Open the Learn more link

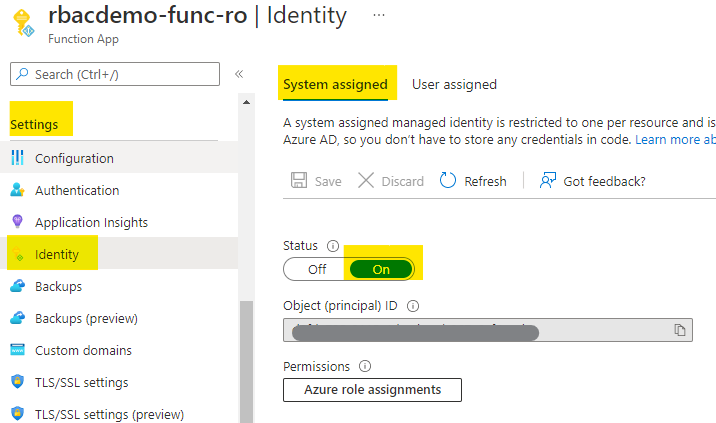click(674, 140)
